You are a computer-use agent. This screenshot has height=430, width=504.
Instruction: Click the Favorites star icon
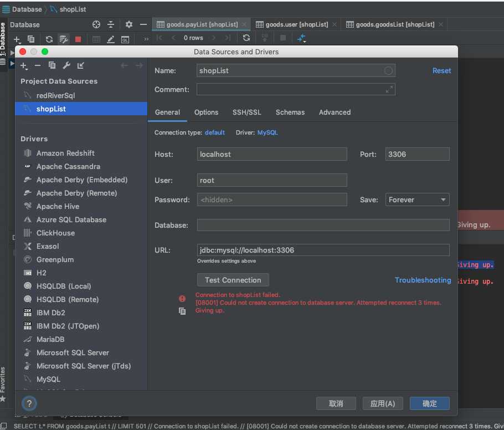click(x=3, y=399)
